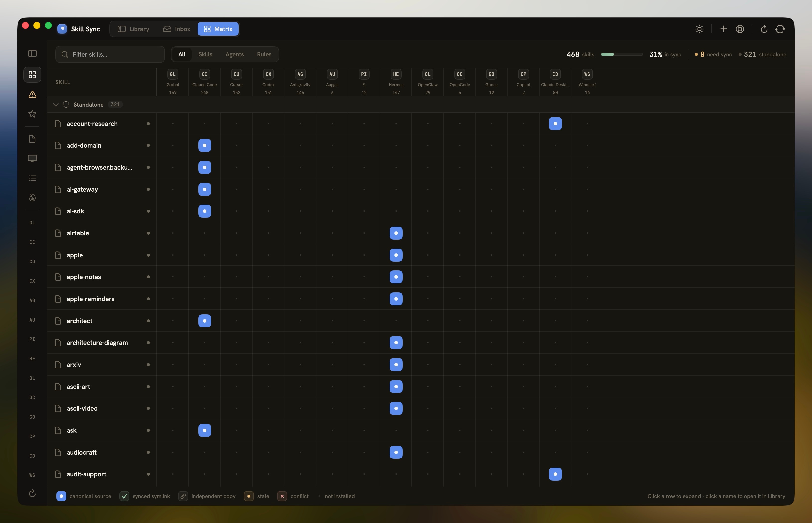Toggle light theme with sun icon
Image resolution: width=812 pixels, height=523 pixels.
(x=699, y=29)
